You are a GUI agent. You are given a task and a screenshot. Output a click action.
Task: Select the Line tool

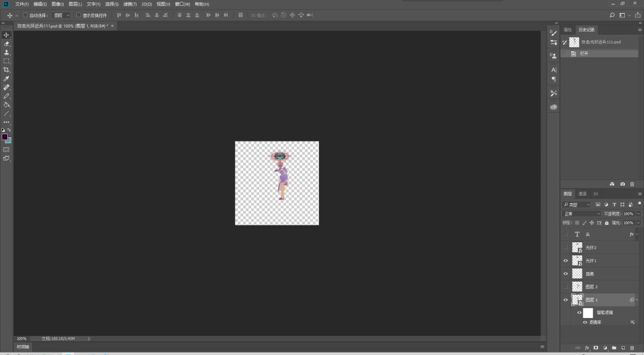[6, 113]
